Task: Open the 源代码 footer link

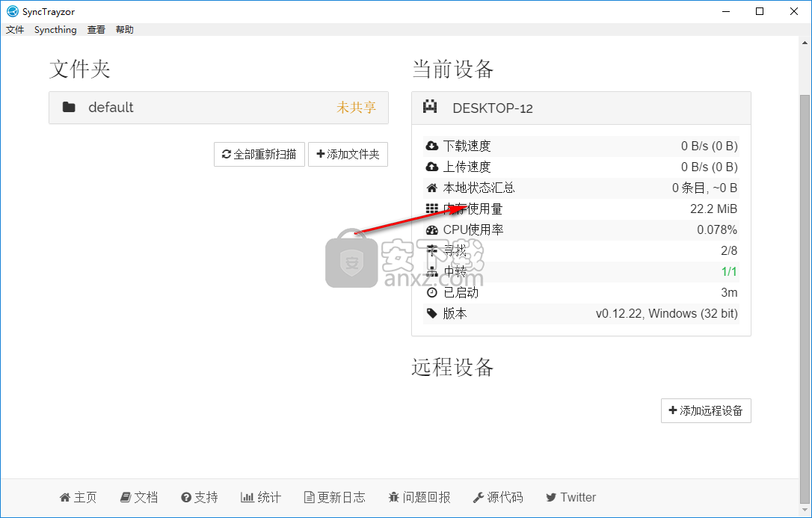Action: pos(498,498)
